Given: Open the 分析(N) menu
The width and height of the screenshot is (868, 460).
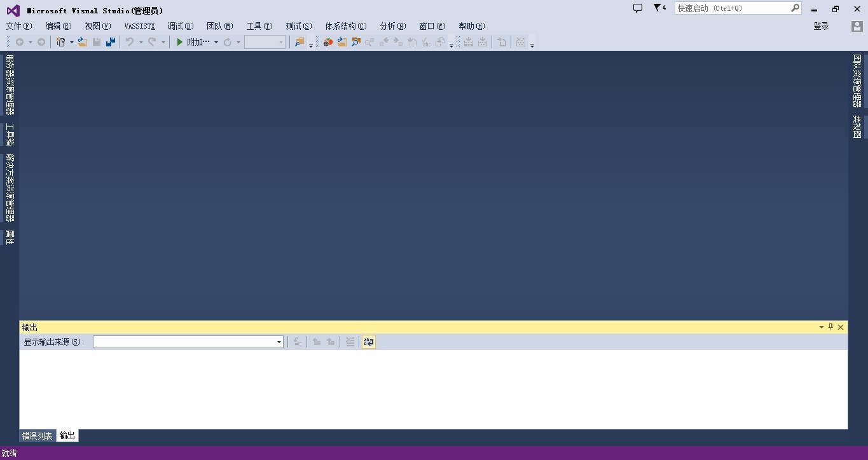Looking at the screenshot, I should (392, 26).
